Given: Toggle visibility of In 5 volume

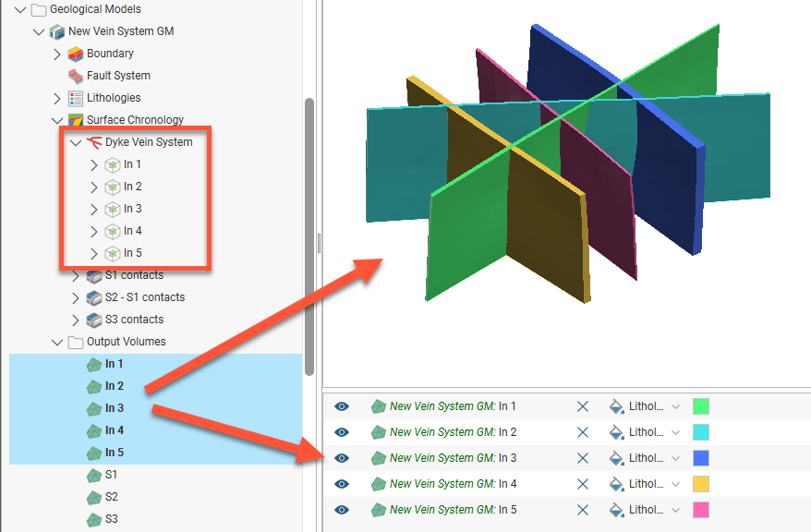Looking at the screenshot, I should 342,510.
